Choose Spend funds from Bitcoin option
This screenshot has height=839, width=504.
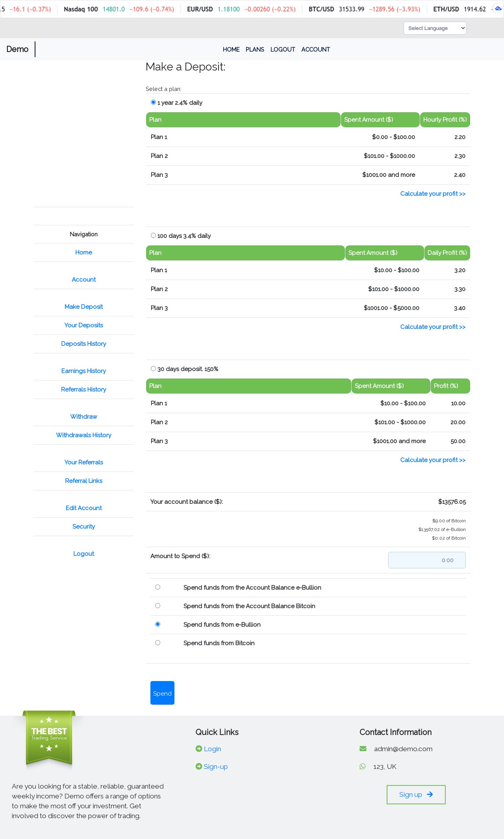[x=157, y=643]
